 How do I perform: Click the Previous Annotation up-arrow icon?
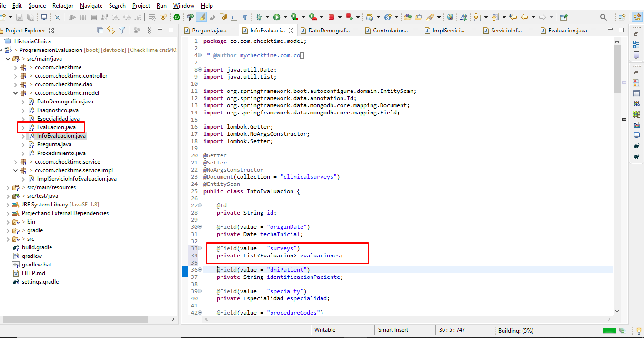click(x=495, y=17)
